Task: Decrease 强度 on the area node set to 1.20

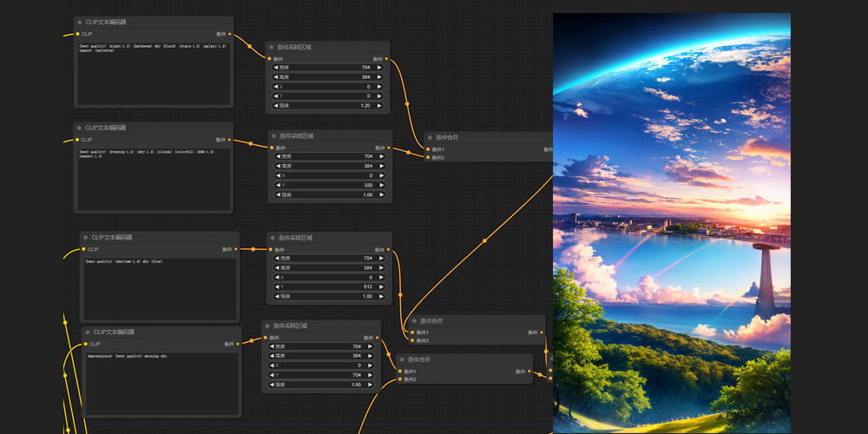Action: (276, 105)
